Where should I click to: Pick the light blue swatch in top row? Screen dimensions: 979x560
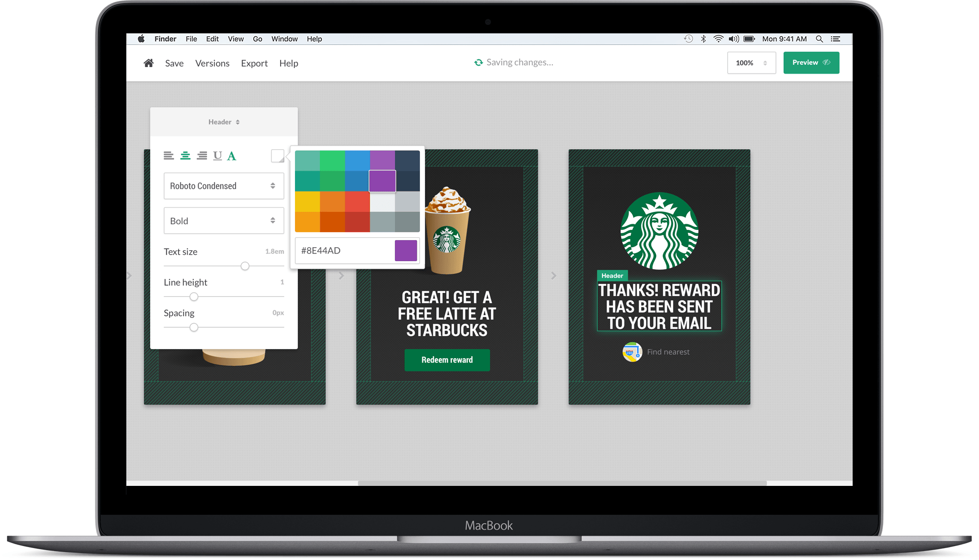point(357,161)
